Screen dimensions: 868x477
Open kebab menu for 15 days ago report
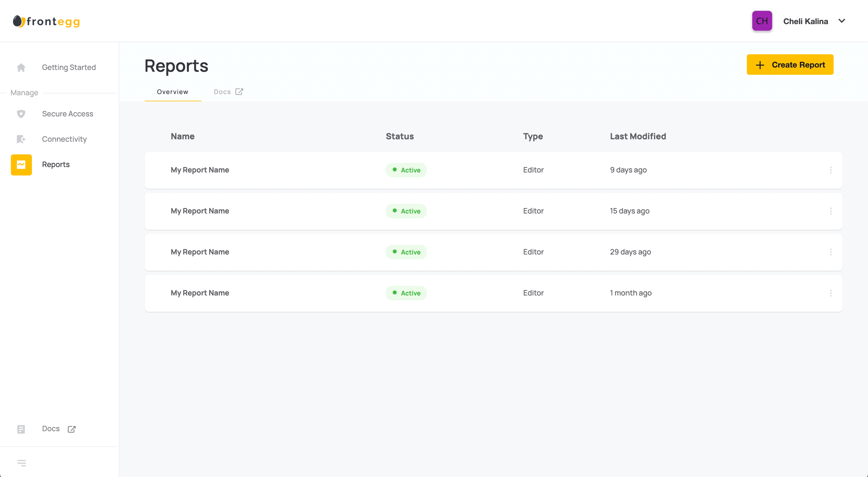pos(831,211)
